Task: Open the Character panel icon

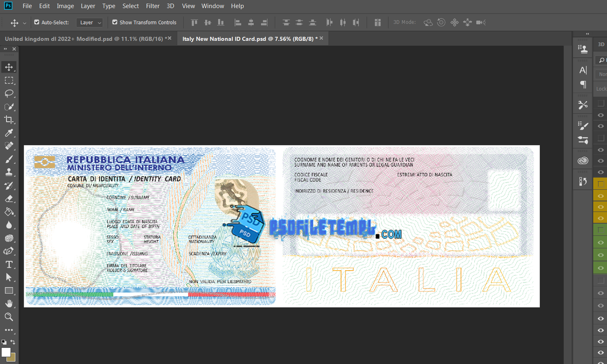Action: click(583, 70)
